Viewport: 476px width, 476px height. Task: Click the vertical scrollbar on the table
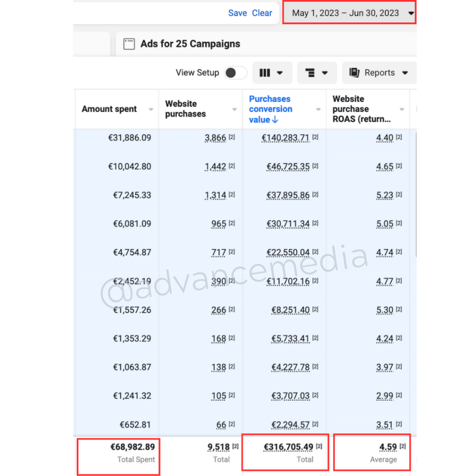click(416, 195)
